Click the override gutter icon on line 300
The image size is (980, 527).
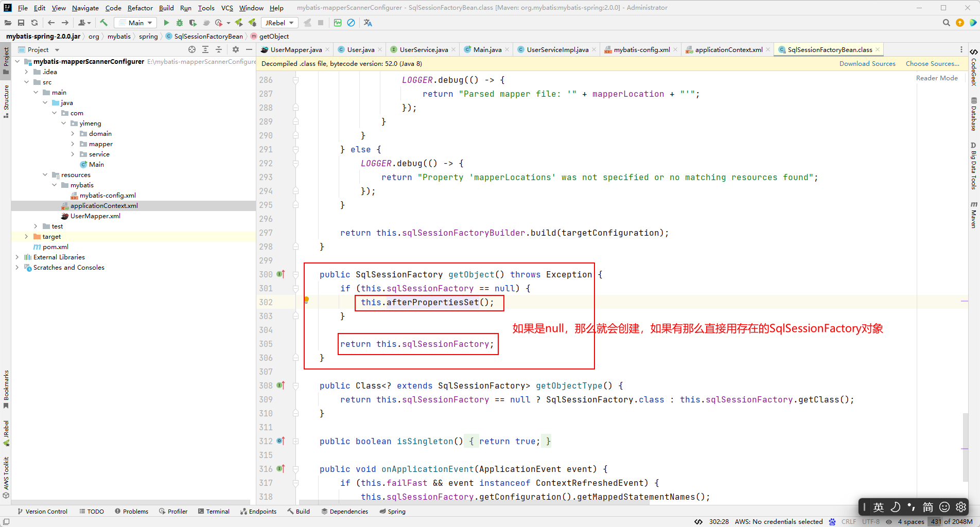(281, 274)
